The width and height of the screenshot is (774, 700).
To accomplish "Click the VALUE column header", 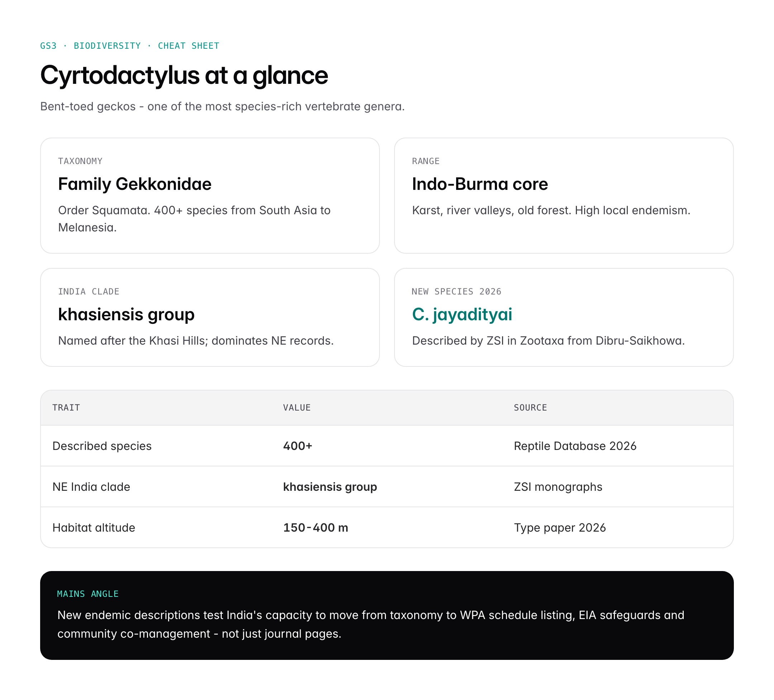I will [297, 408].
